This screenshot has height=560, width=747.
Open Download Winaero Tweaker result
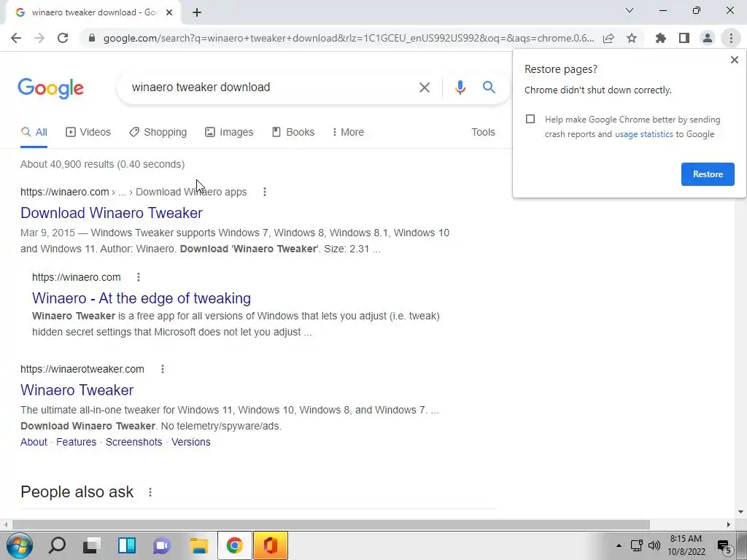[112, 213]
